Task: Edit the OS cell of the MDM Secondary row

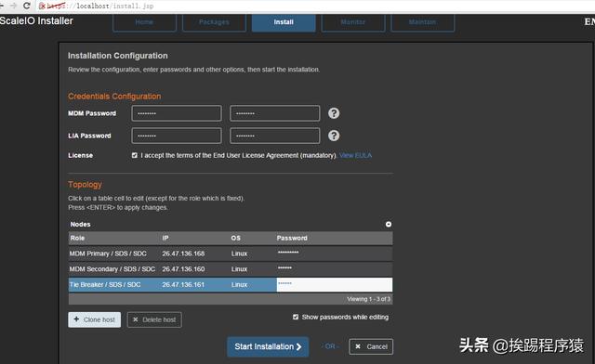Action: click(x=253, y=269)
